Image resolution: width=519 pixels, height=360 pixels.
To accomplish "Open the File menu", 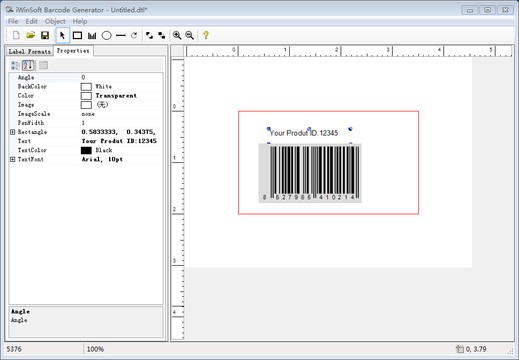I will [13, 21].
